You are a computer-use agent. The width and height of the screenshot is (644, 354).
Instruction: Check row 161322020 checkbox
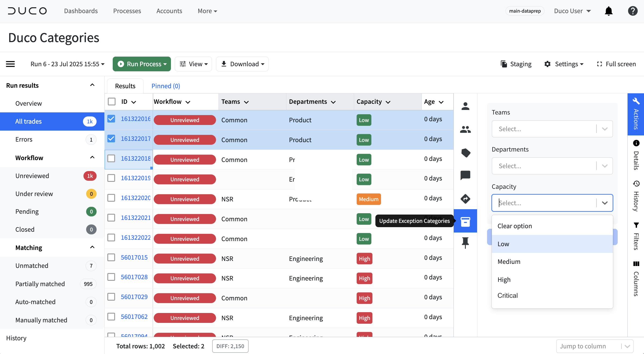[111, 198]
